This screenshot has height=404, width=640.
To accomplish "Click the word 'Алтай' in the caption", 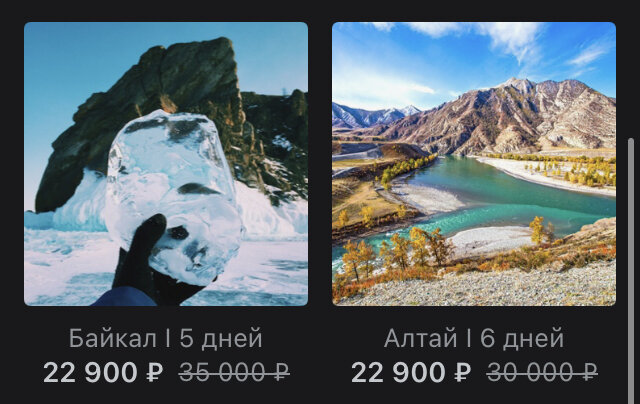I will (420, 338).
